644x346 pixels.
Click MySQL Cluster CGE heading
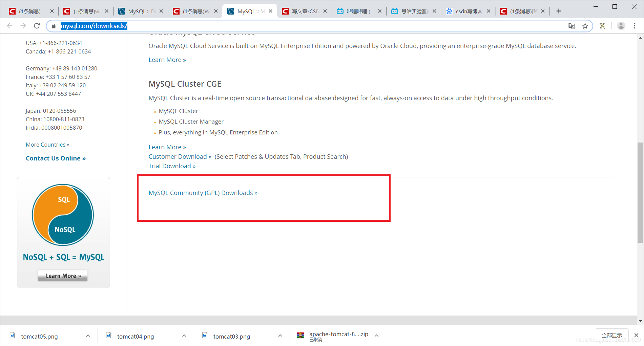click(185, 84)
